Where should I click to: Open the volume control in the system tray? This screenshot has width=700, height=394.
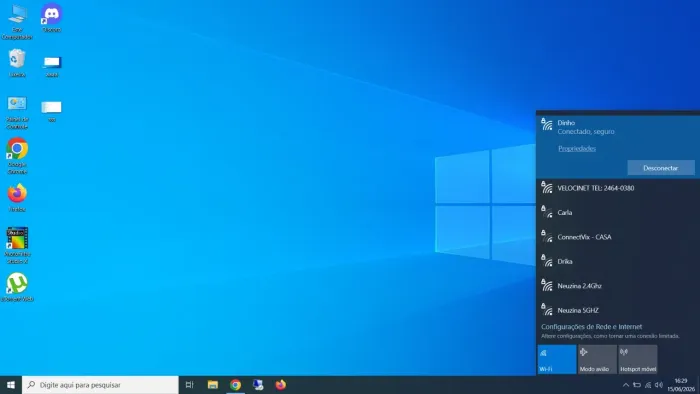[658, 385]
